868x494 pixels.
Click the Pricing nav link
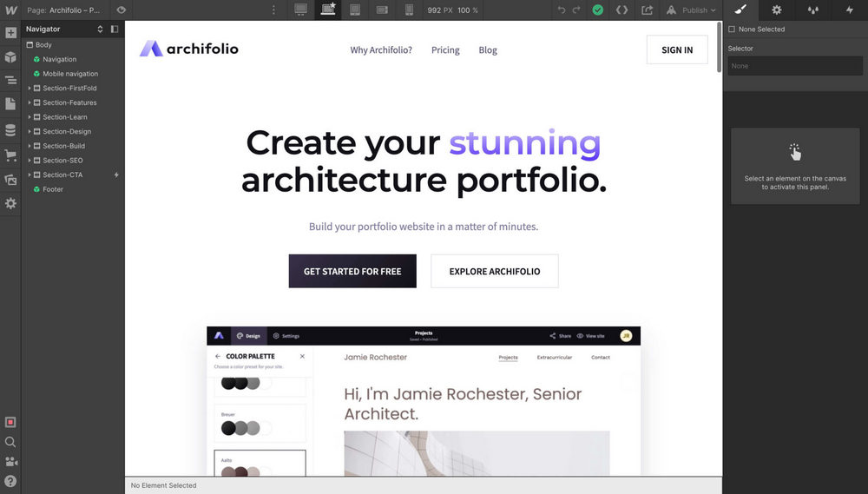[x=445, y=49]
